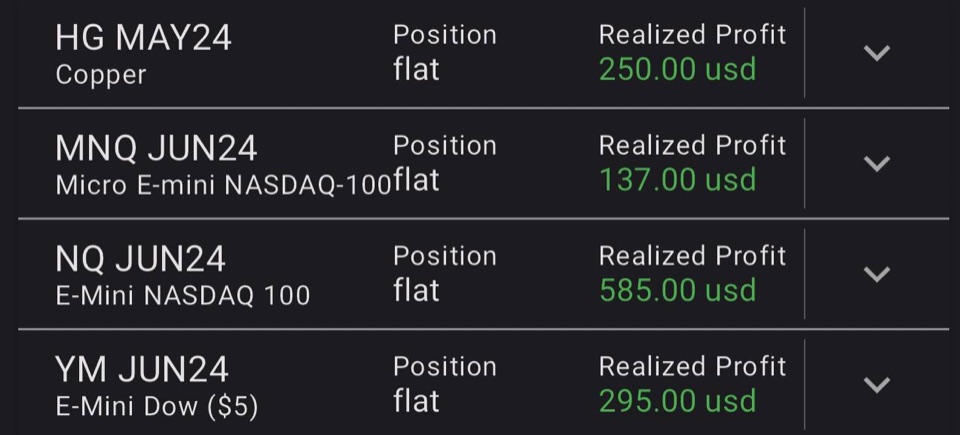The width and height of the screenshot is (960, 435).
Task: Click the E-Mini Dow ($5) description
Action: coord(157,407)
